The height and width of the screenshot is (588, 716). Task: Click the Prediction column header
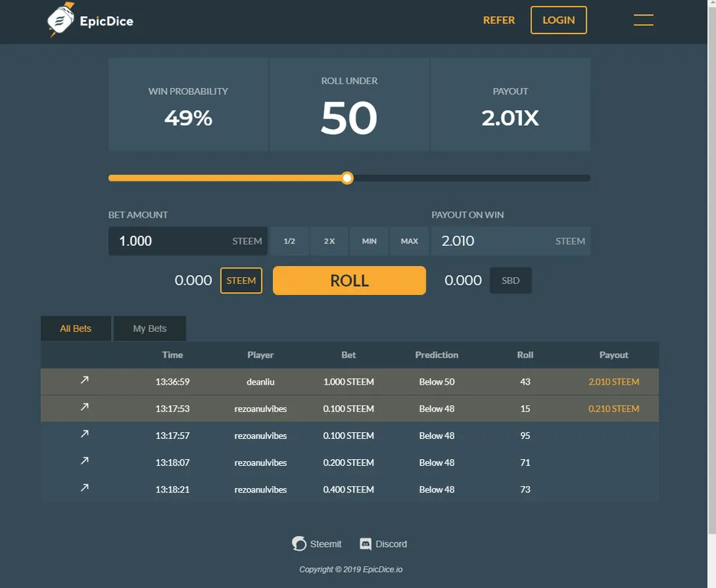tap(437, 355)
